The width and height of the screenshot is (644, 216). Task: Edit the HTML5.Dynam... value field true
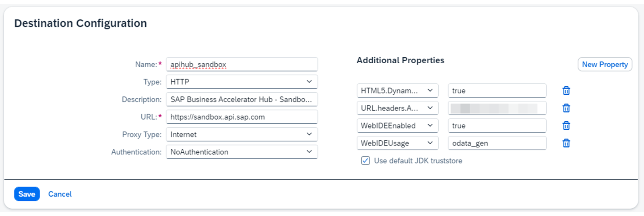click(x=497, y=91)
